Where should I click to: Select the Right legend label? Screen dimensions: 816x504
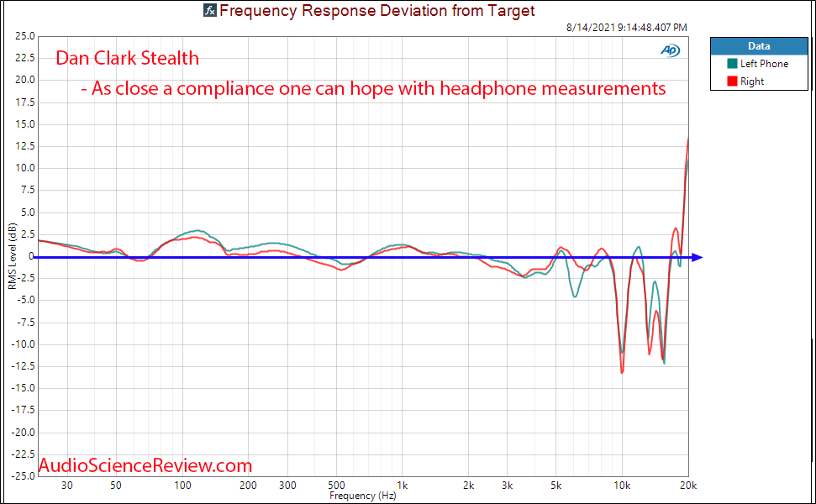(752, 81)
